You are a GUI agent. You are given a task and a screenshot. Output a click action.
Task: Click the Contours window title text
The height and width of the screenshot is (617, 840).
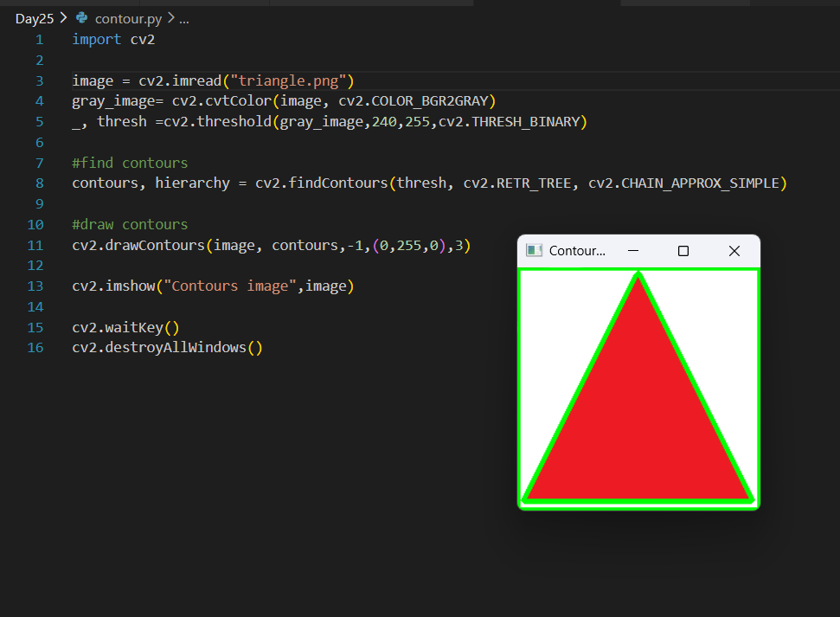(x=577, y=251)
